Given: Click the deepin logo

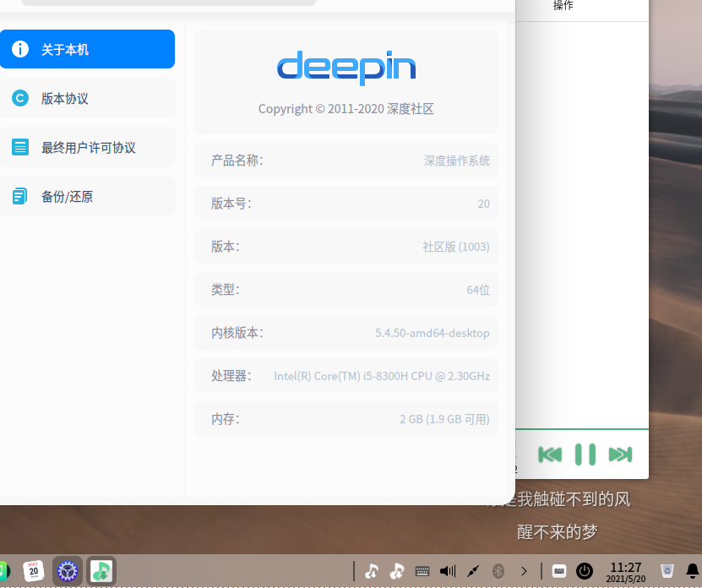Looking at the screenshot, I should pos(346,68).
